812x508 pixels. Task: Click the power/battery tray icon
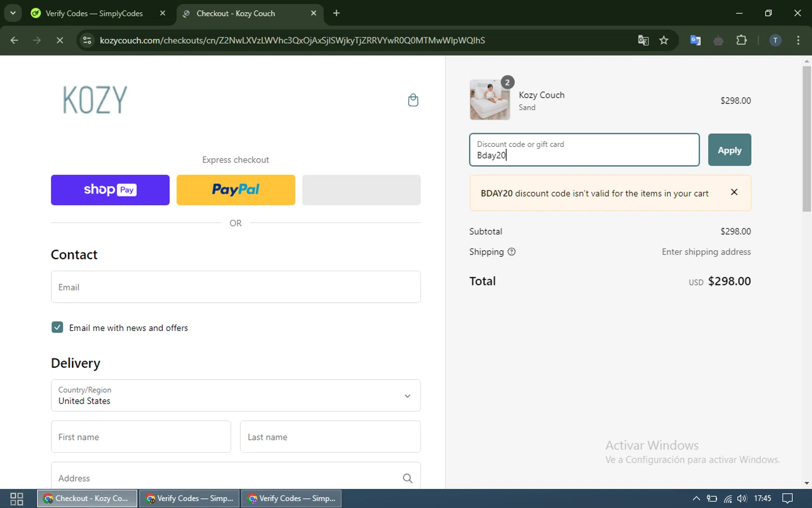tap(712, 498)
